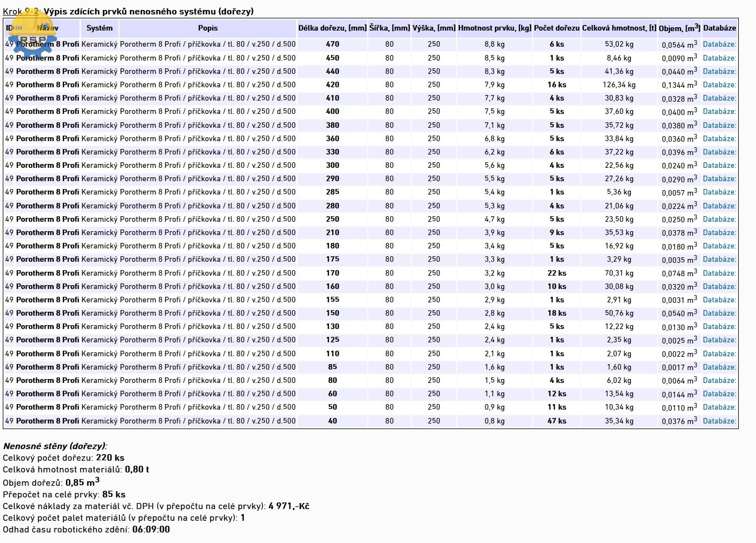
Task: Open the Databáze link in the 155 mm row
Action: [719, 300]
